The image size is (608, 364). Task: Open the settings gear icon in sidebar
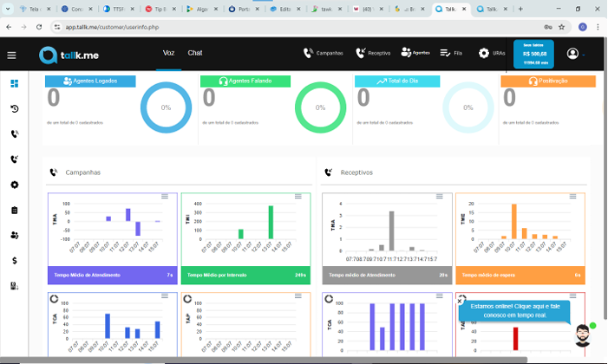click(x=15, y=185)
